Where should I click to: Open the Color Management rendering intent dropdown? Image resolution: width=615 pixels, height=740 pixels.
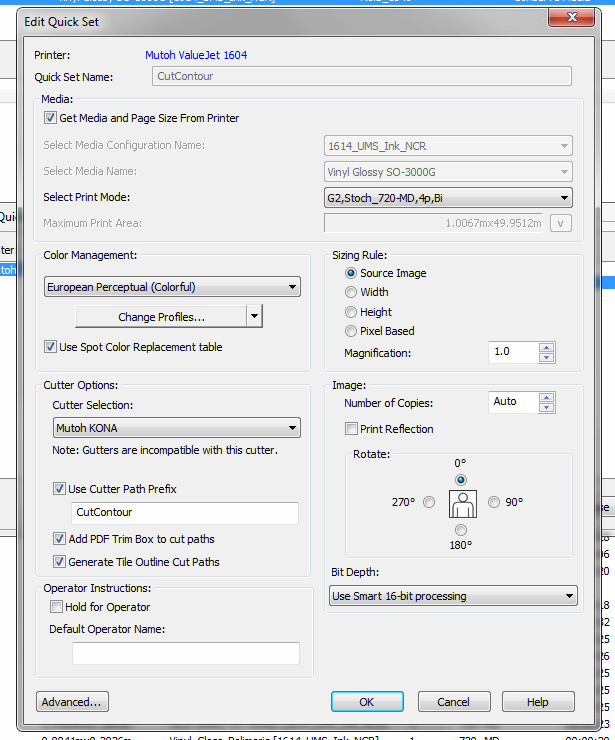coord(172,287)
